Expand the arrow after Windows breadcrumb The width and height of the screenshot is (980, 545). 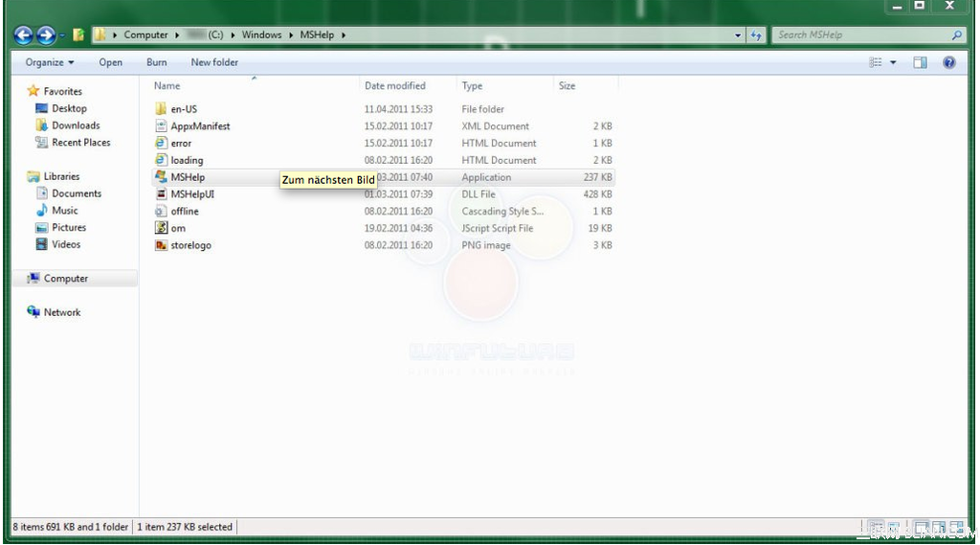[x=291, y=35]
